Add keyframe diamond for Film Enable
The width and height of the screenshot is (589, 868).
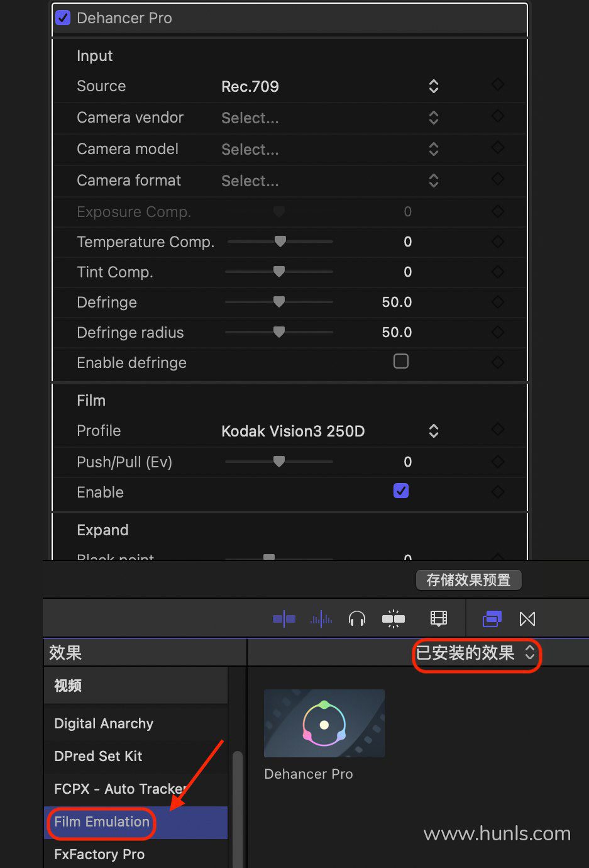pyautogui.click(x=498, y=492)
